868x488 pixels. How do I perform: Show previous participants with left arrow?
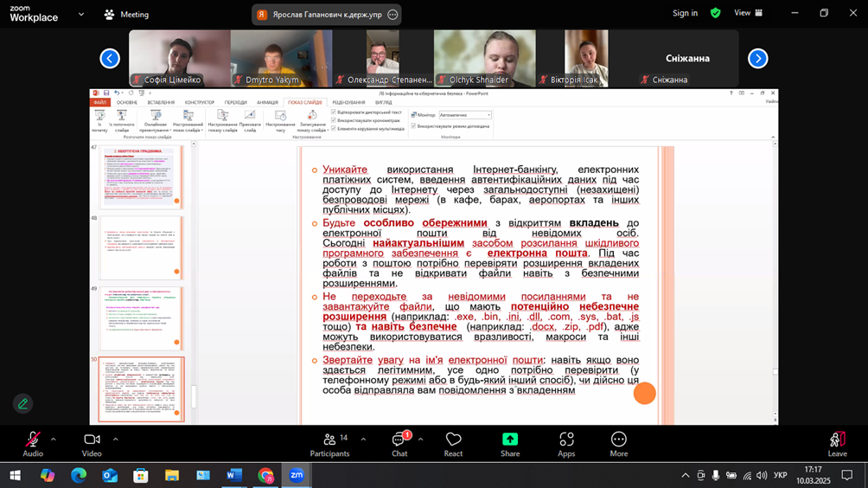[110, 59]
